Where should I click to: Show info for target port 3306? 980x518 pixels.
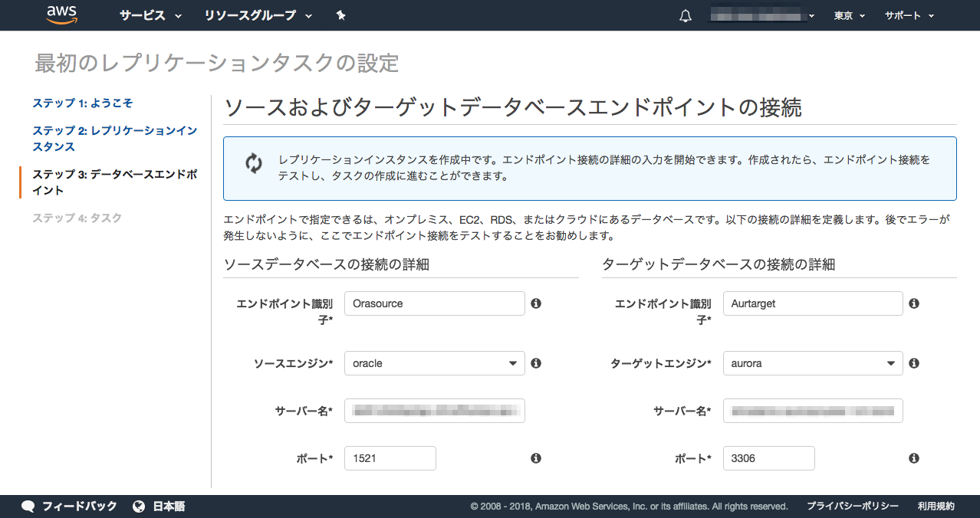click(x=914, y=458)
